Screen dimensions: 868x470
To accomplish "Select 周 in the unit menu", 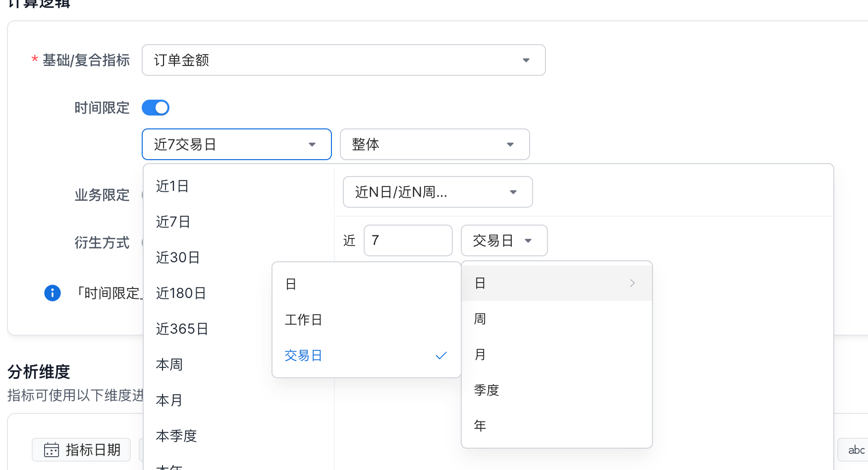I will coord(480,319).
